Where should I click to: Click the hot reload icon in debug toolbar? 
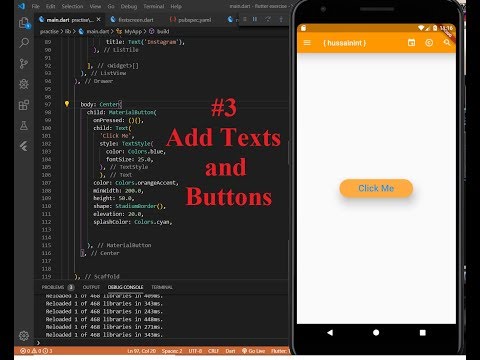pyautogui.click(x=268, y=19)
